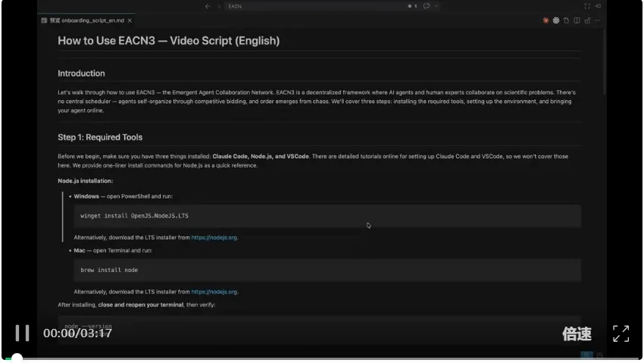Screen dimensions: 644x363
Task: Split the editor to the side
Action: tap(577, 20)
